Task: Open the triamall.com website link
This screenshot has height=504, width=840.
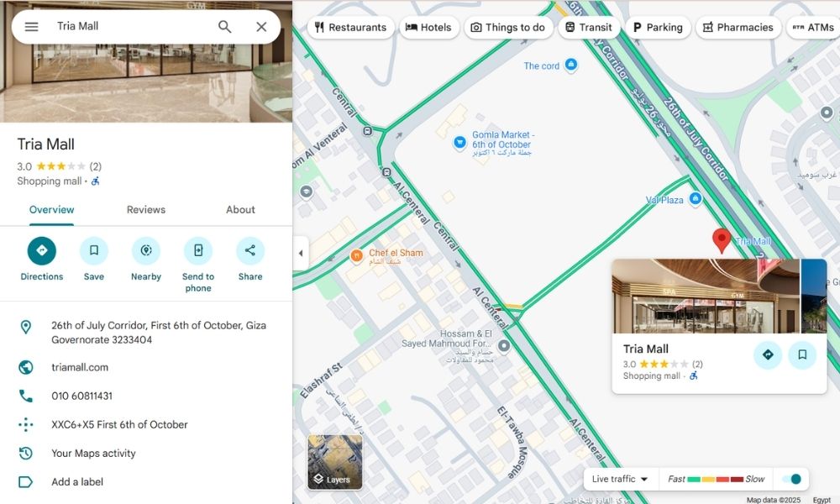Action: pos(80,367)
